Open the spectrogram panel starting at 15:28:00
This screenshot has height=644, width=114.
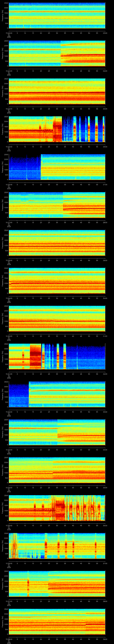point(57,243)
